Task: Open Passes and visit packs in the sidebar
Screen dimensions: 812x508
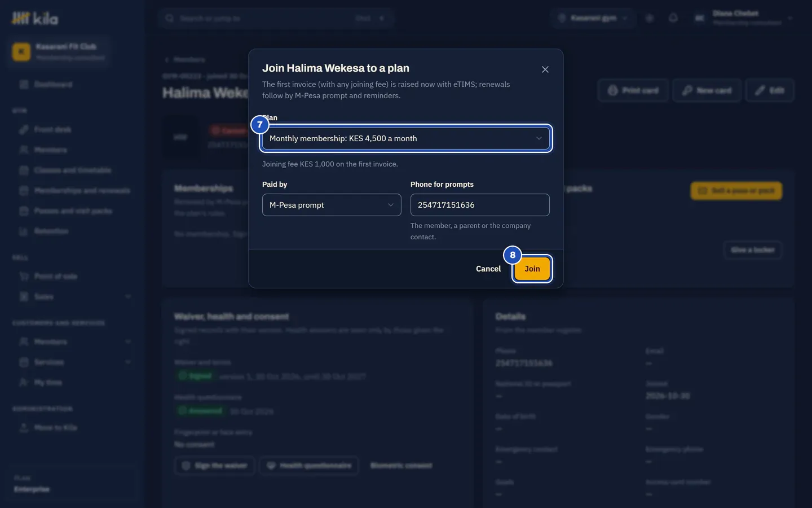Action: [x=73, y=211]
